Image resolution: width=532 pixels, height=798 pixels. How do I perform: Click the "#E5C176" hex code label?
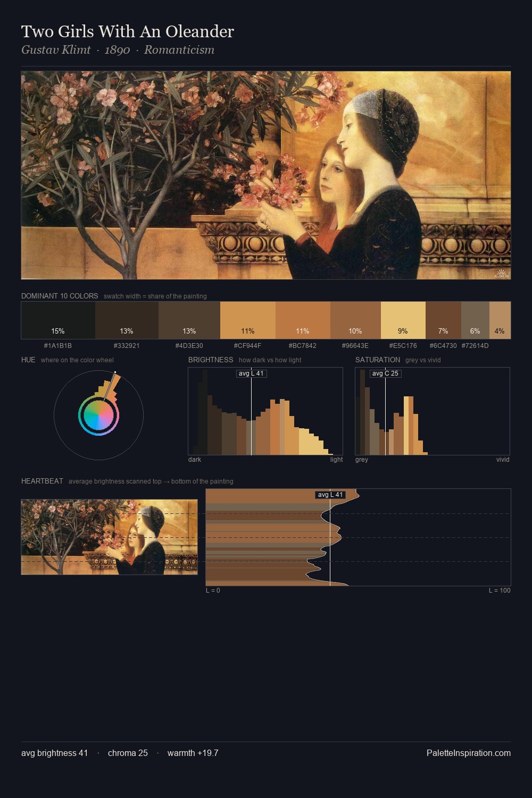[x=403, y=346]
